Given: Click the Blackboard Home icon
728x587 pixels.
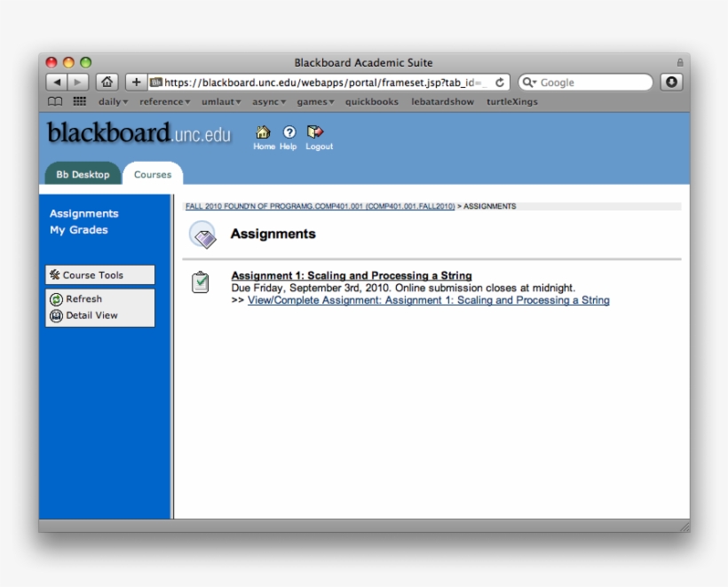Looking at the screenshot, I should [x=263, y=131].
